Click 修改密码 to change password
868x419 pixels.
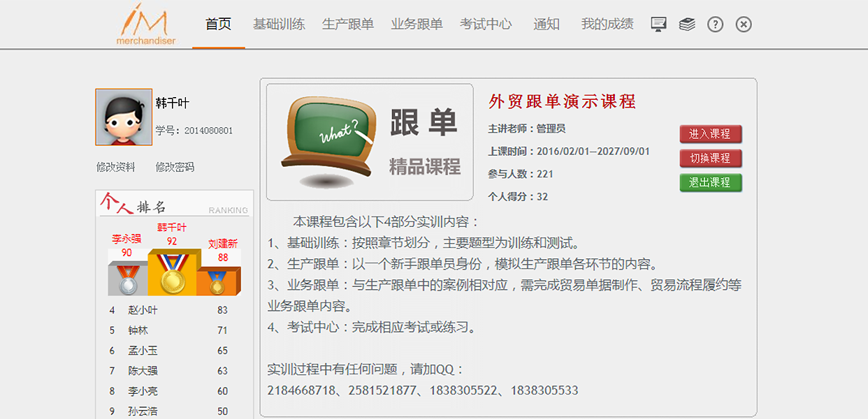click(174, 168)
